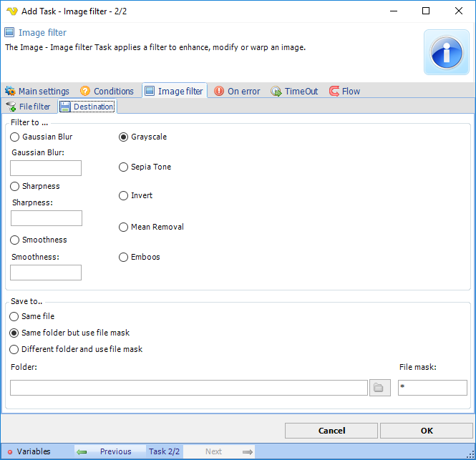This screenshot has width=476, height=460.
Task: Select the Gaussian Blur radio option
Action: tap(15, 137)
